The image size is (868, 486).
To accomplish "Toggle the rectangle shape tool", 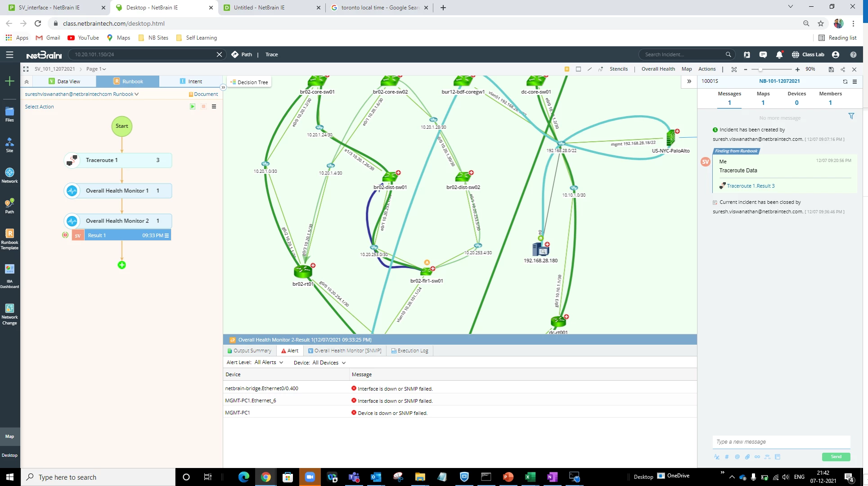I will 578,69.
